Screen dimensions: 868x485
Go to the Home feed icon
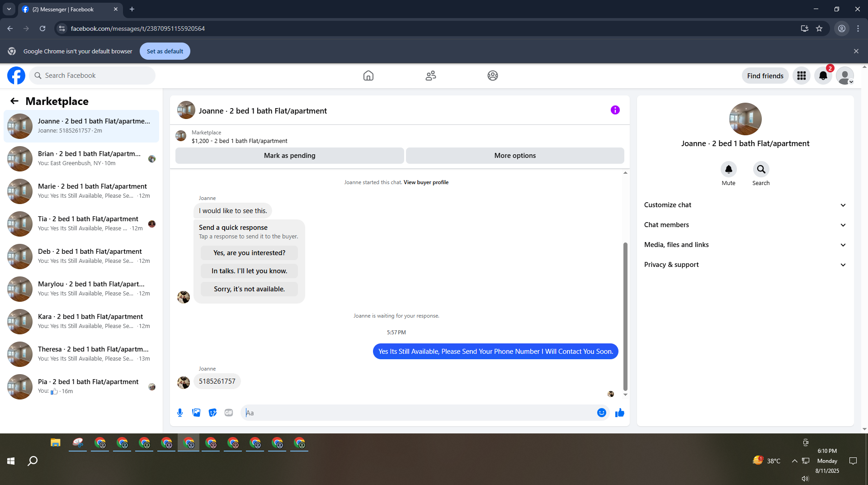(368, 76)
